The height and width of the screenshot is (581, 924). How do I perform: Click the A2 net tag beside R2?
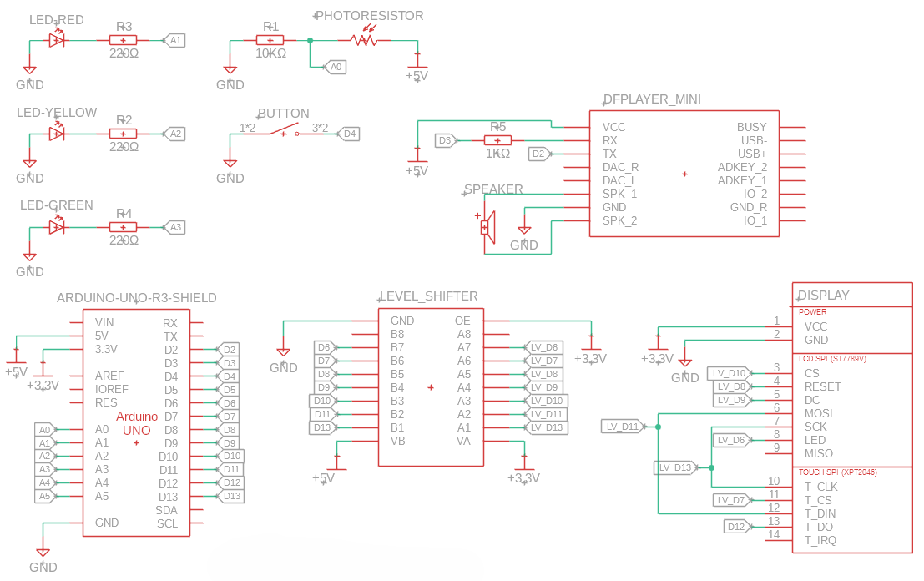click(174, 134)
